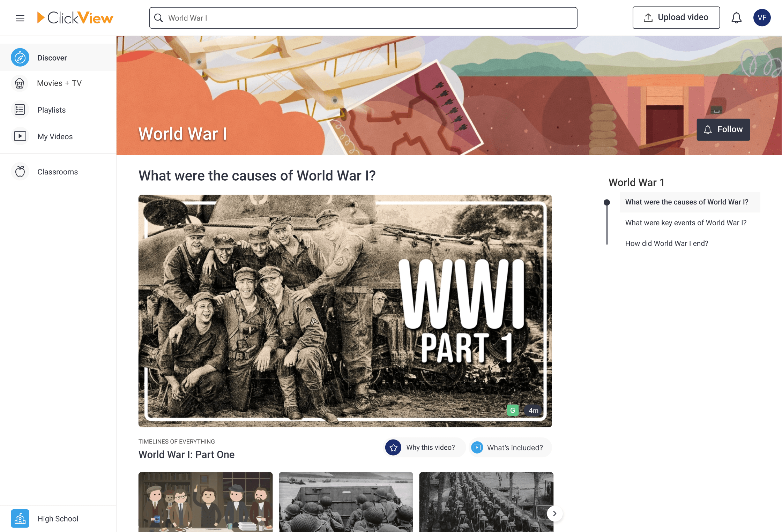Click the My Videos play icon
The image size is (782, 532).
pyautogui.click(x=20, y=136)
